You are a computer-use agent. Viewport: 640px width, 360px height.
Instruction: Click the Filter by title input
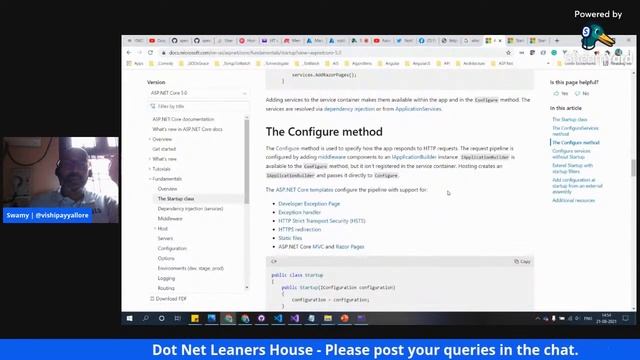pyautogui.click(x=198, y=106)
